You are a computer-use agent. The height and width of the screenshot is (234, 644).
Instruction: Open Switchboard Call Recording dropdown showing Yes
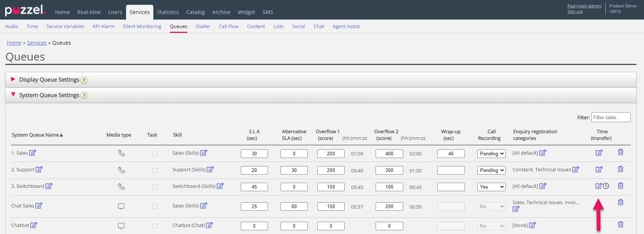click(x=491, y=187)
